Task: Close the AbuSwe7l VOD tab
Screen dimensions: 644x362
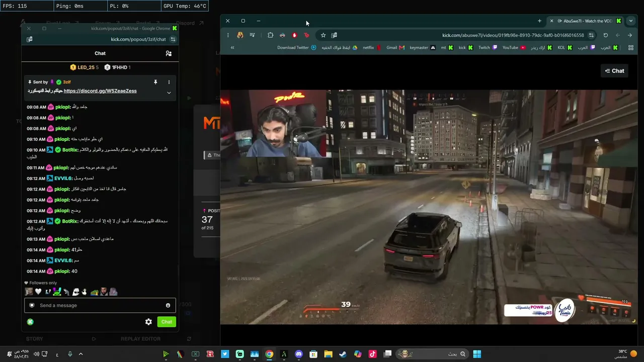Action: [x=551, y=21]
